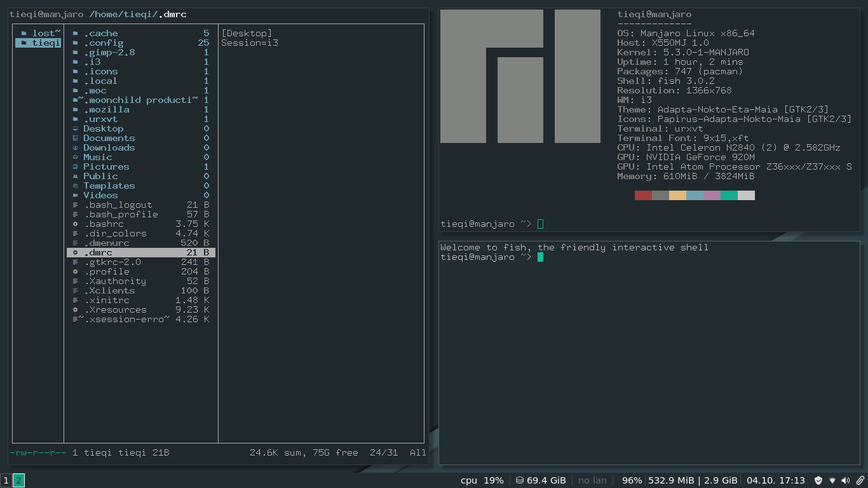Click the Shell: fish 3.0.2 line

click(666, 81)
